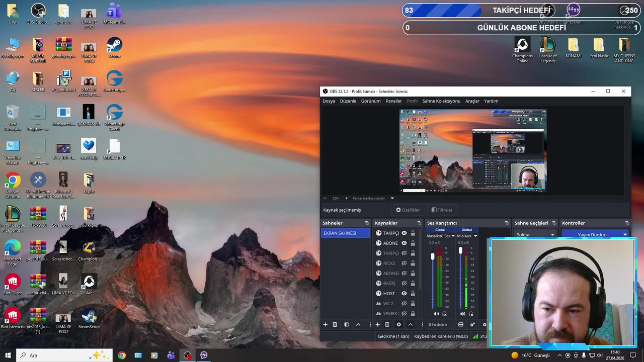
Task: Open the Steam desktop shortcut
Action: (x=114, y=47)
